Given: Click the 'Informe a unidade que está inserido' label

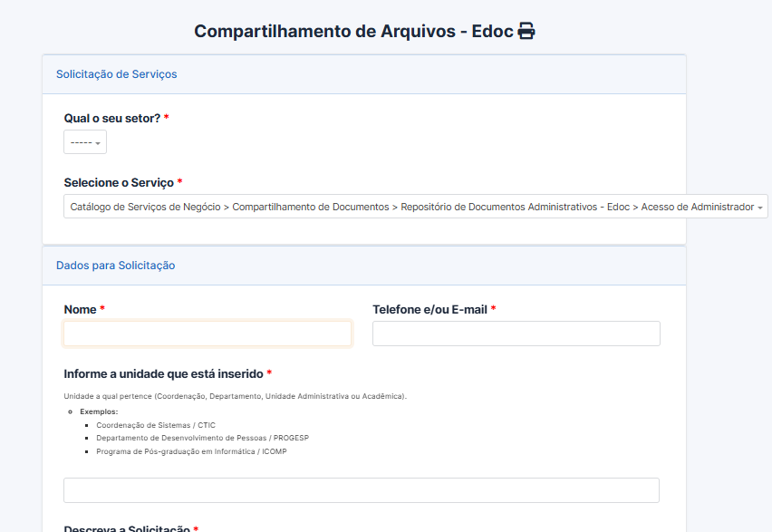Looking at the screenshot, I should point(163,373).
